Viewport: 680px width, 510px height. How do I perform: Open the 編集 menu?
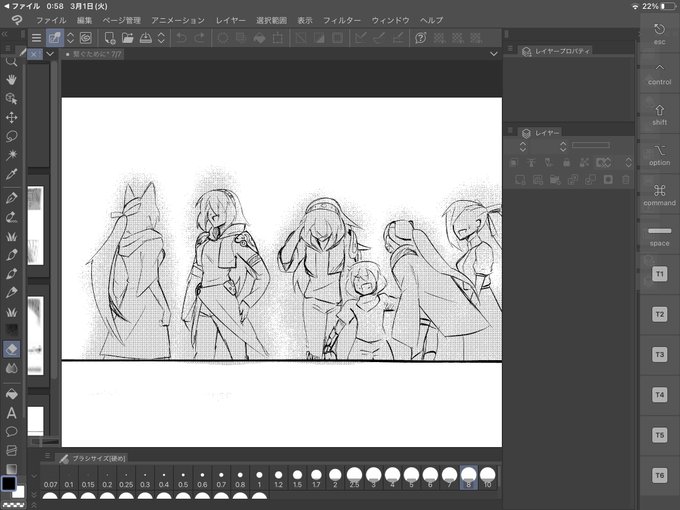pos(85,20)
